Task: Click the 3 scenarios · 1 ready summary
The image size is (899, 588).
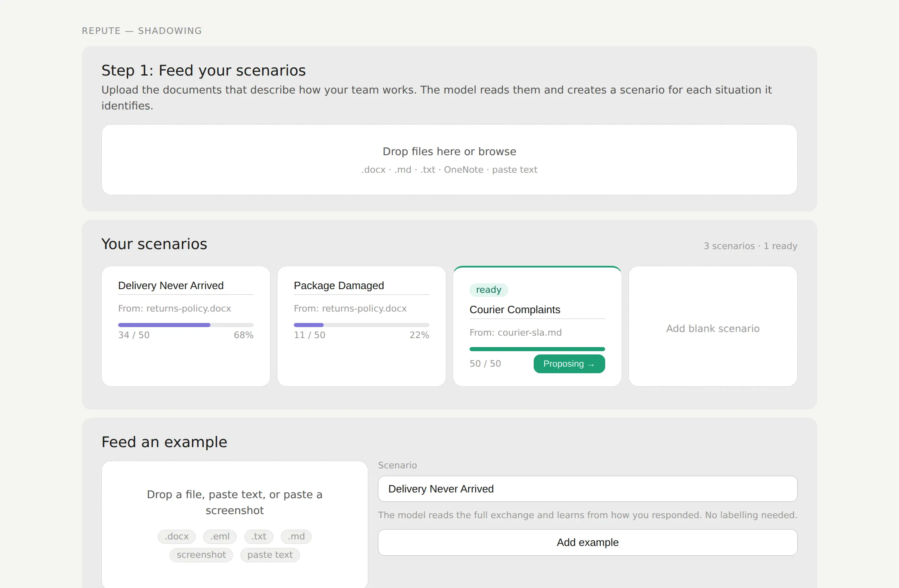Action: (x=750, y=246)
